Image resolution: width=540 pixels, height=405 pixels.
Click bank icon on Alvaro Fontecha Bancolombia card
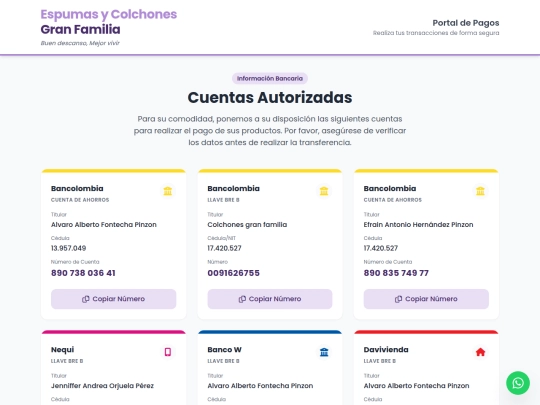pyautogui.click(x=168, y=191)
